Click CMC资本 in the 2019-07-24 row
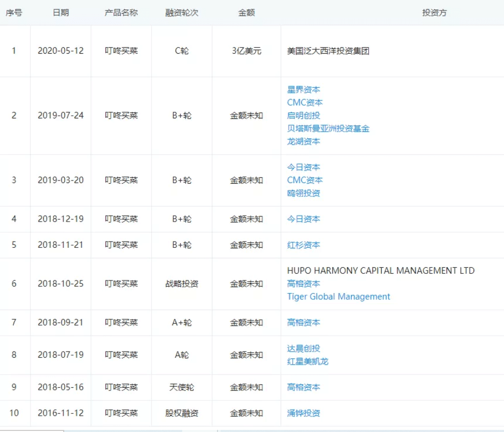The image size is (504, 432). point(305,103)
